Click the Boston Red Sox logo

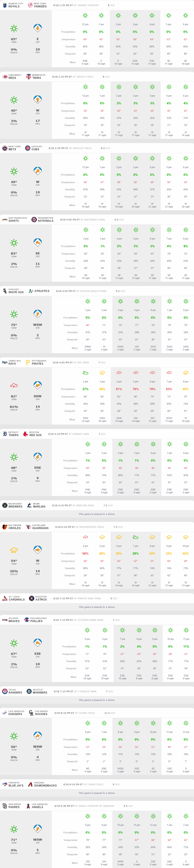click(25, 434)
